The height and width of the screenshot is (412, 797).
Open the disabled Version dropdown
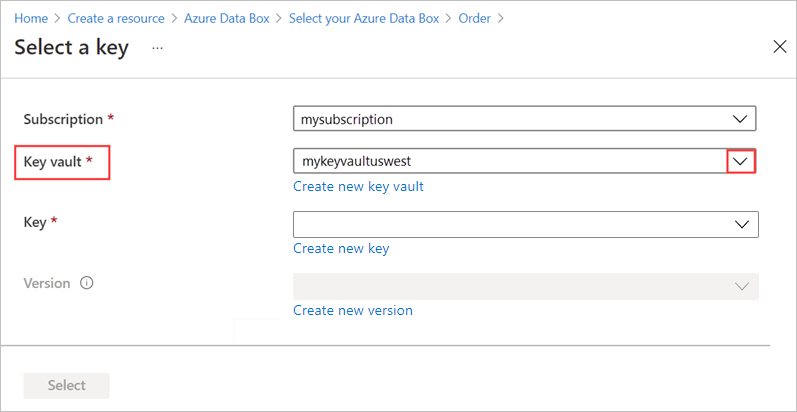742,287
